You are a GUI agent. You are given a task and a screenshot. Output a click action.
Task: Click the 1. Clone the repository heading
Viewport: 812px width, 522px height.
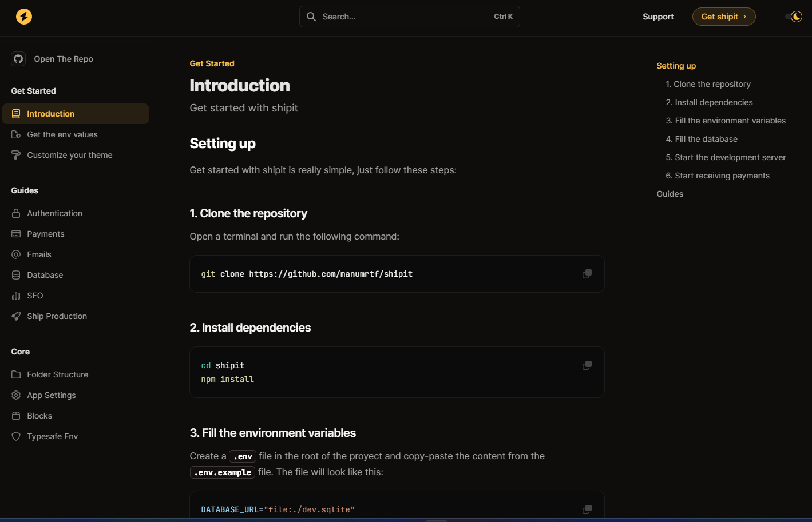pyautogui.click(x=248, y=213)
